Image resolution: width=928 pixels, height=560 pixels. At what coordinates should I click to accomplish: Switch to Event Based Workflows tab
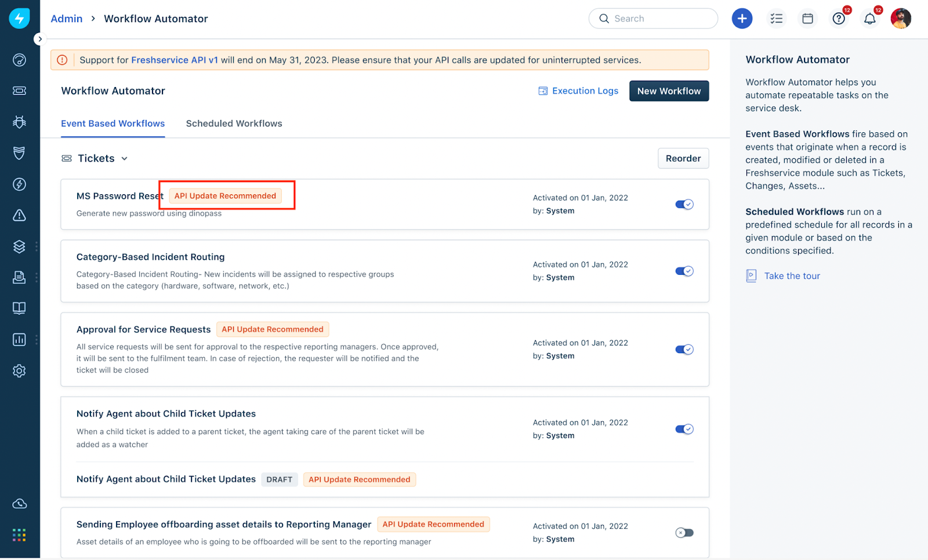coord(113,123)
